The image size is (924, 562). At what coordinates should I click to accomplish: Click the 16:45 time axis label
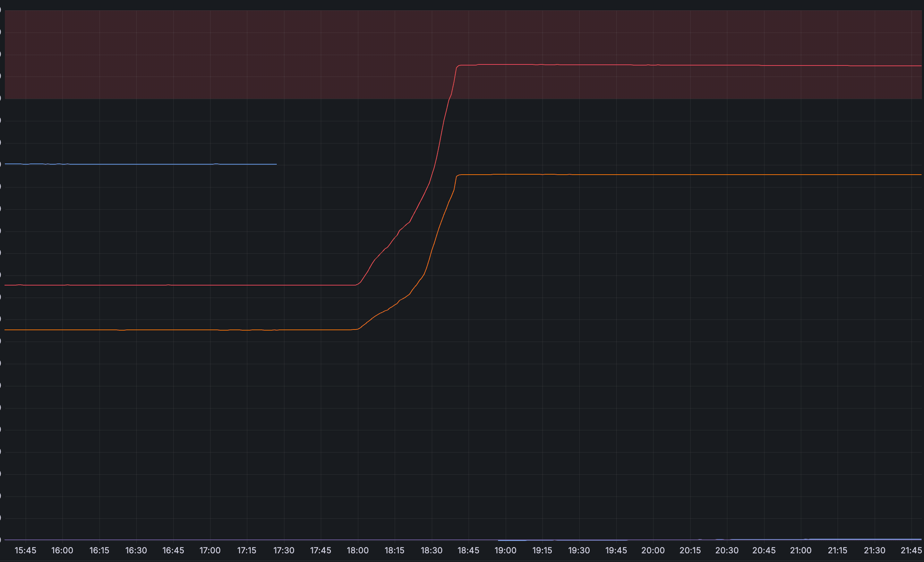click(173, 550)
